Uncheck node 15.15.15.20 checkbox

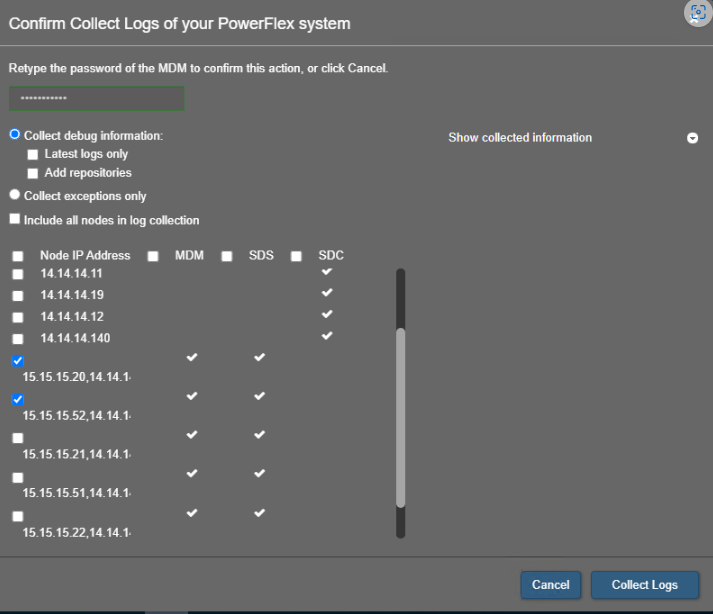18,361
